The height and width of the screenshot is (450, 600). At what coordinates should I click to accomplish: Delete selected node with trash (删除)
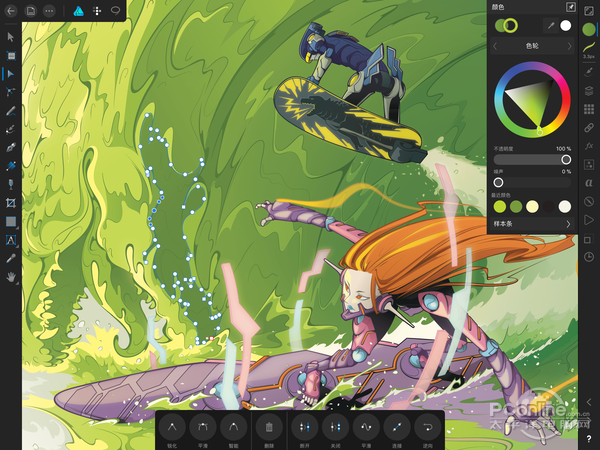[x=269, y=427]
